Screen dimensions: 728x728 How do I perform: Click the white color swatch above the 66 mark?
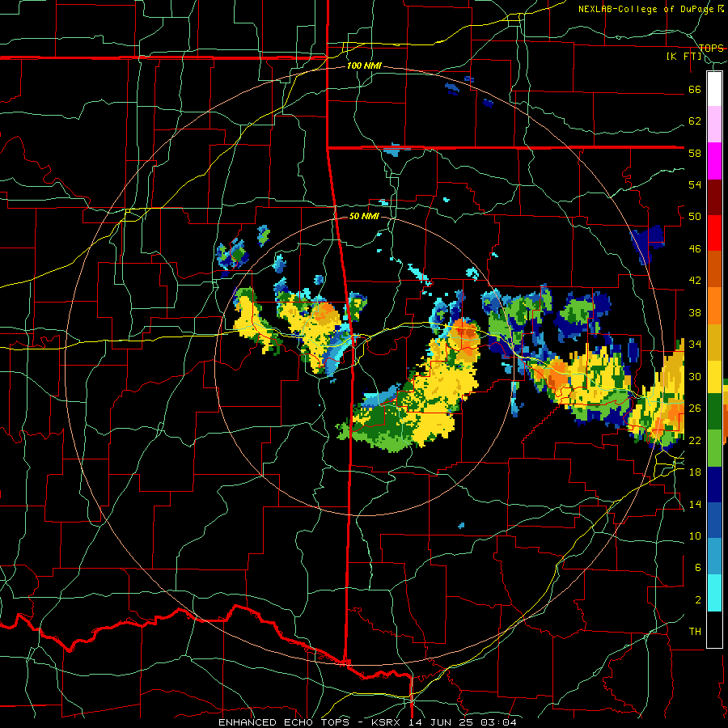pyautogui.click(x=714, y=89)
